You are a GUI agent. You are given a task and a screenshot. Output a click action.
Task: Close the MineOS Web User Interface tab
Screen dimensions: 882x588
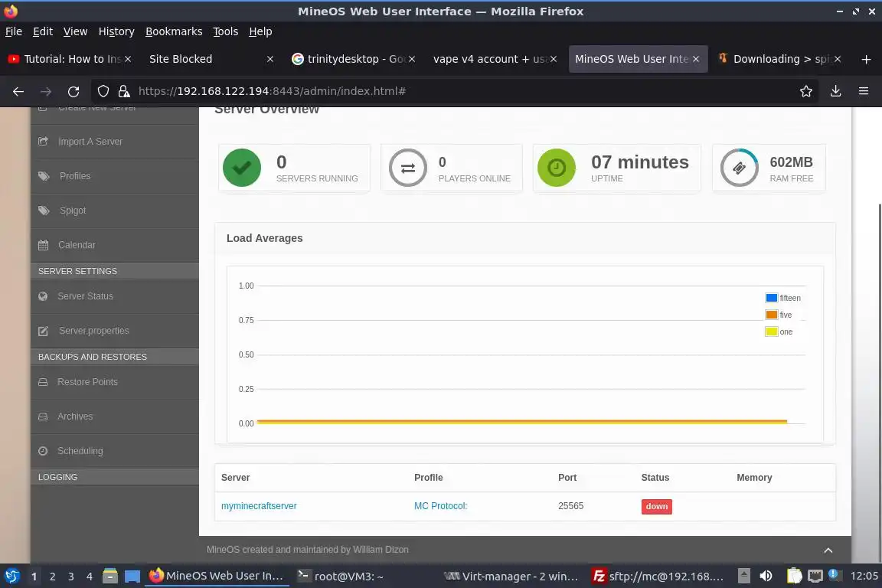pyautogui.click(x=696, y=59)
